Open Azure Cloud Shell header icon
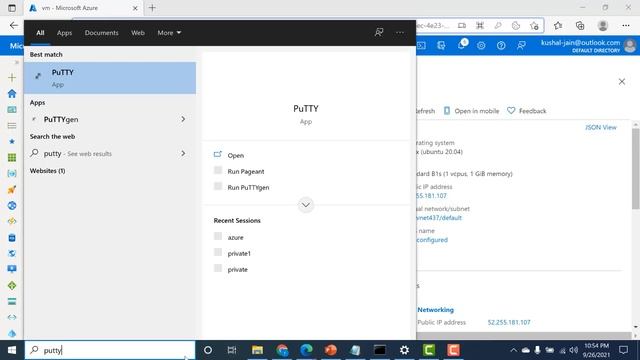640x360 pixels. (422, 45)
